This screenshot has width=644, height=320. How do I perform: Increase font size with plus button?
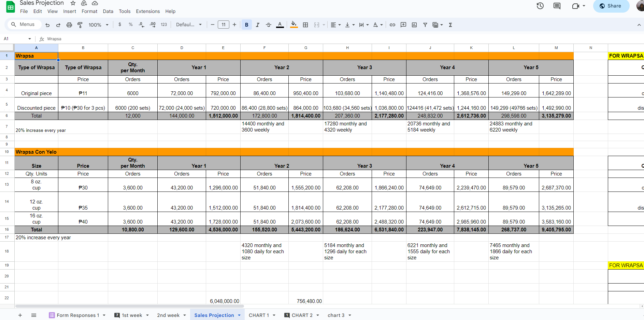coord(234,25)
